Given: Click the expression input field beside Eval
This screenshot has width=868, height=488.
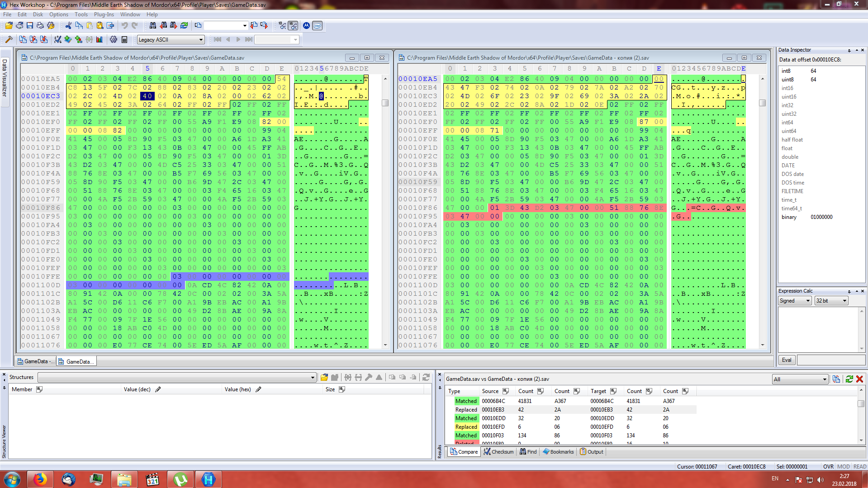Looking at the screenshot, I should [x=831, y=360].
